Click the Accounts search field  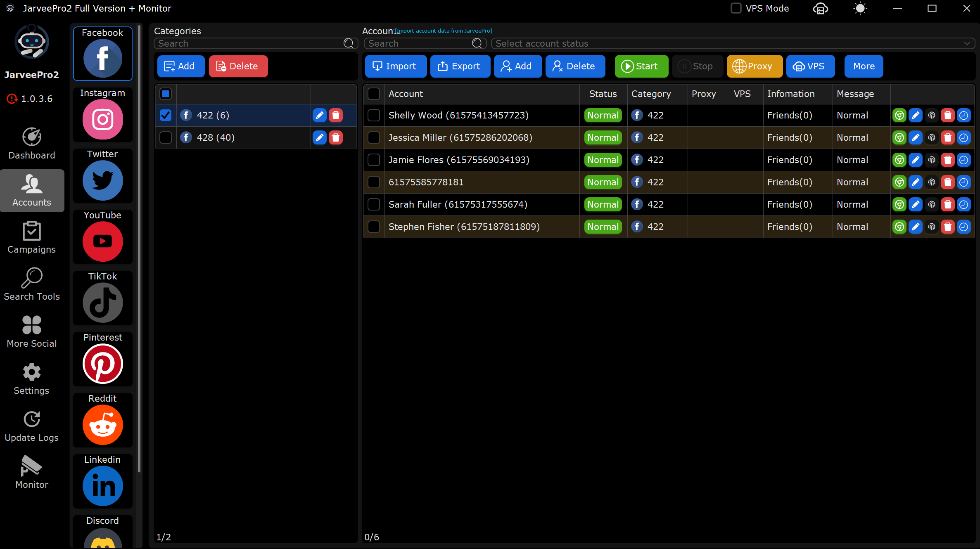pyautogui.click(x=425, y=43)
